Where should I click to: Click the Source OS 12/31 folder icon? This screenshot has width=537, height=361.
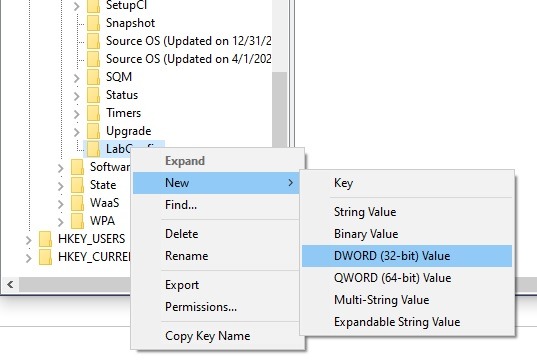(93, 41)
